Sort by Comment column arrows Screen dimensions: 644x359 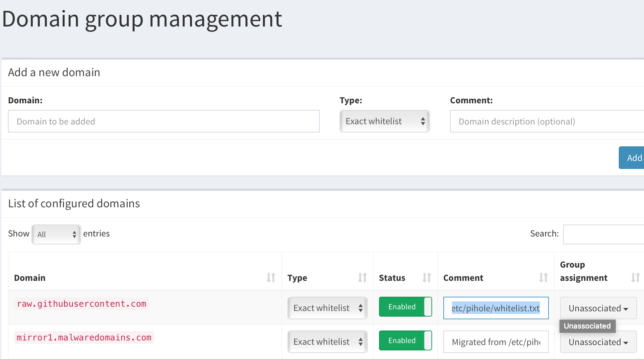543,278
